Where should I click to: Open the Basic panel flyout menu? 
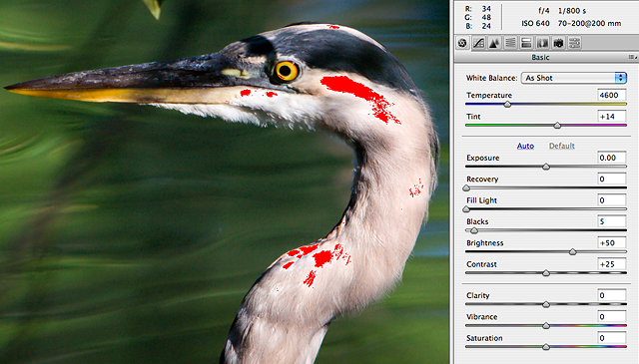click(x=632, y=58)
